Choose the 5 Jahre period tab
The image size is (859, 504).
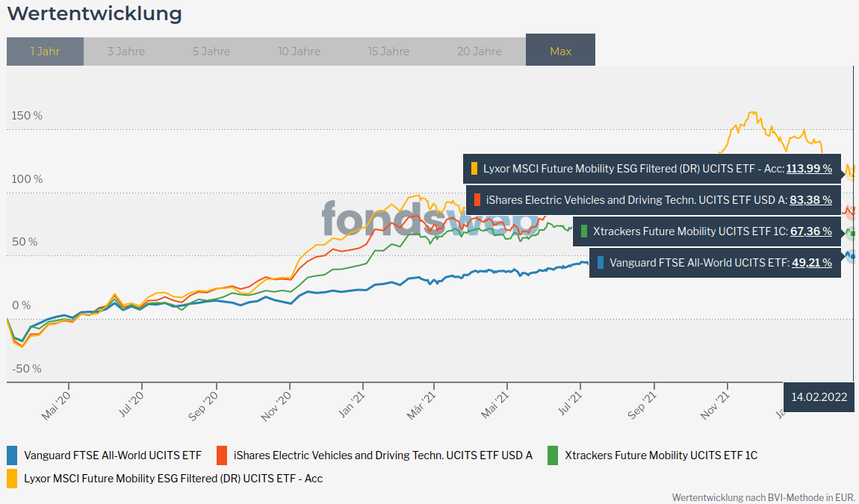pos(211,52)
